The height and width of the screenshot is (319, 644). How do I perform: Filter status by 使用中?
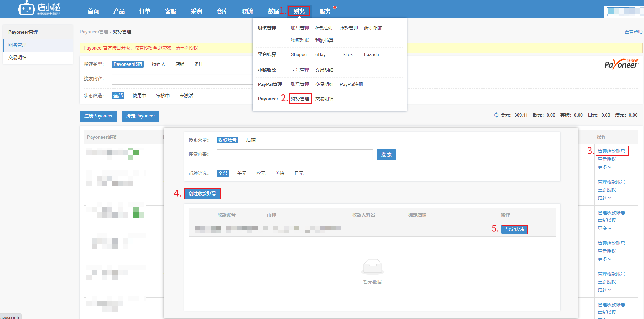139,96
